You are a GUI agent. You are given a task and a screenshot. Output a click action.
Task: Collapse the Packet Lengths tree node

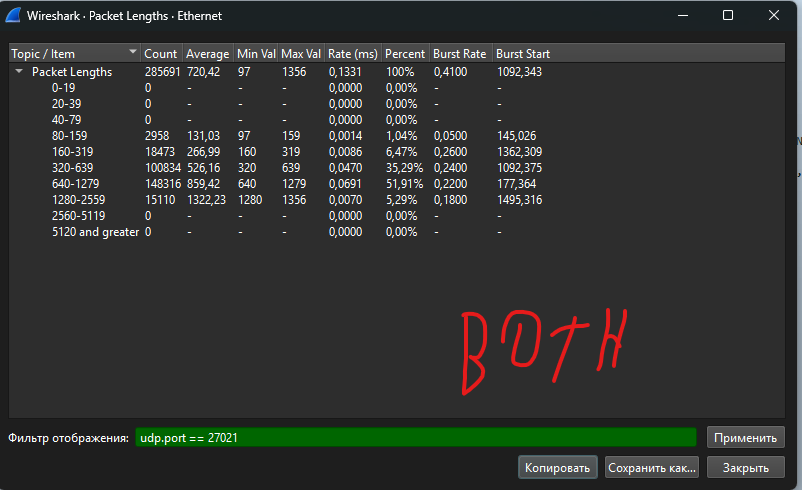click(19, 72)
